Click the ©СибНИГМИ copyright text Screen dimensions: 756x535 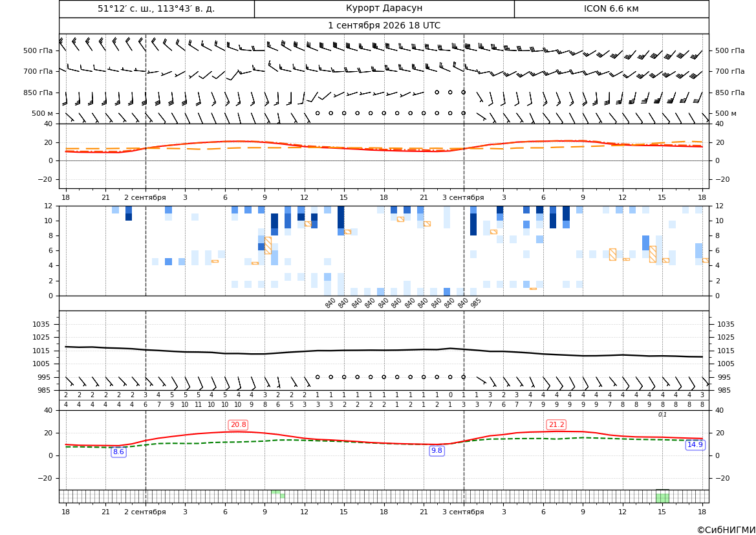(x=726, y=530)
